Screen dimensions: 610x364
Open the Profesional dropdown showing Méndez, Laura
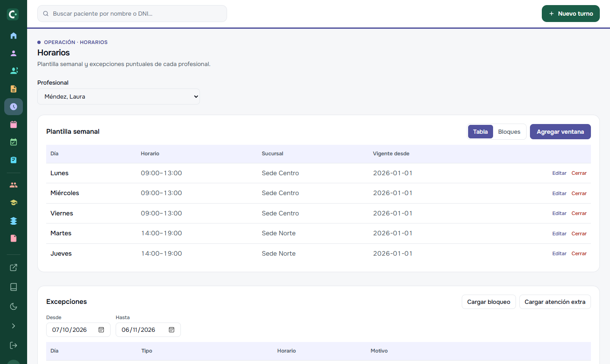(x=119, y=97)
